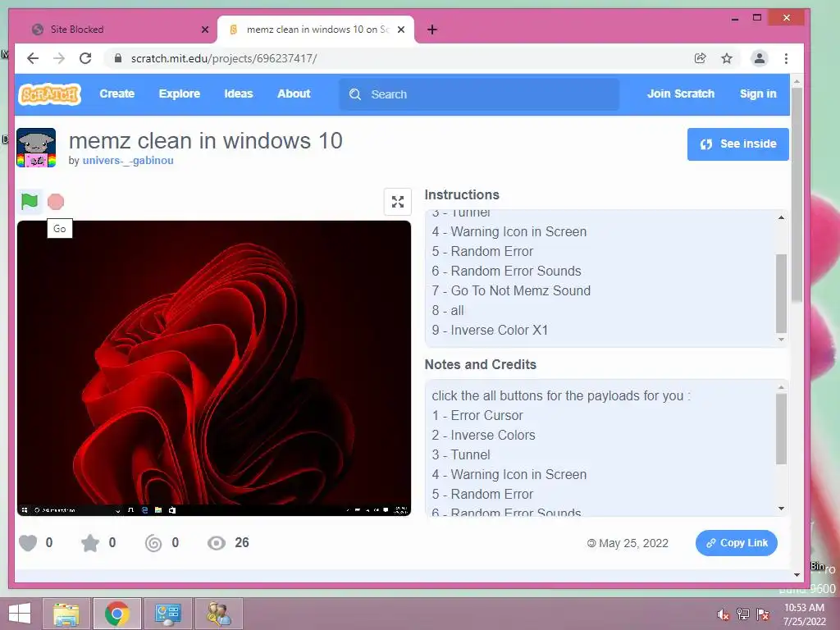The image size is (840, 630).
Task: Click the lock site info icon
Action: tap(118, 58)
